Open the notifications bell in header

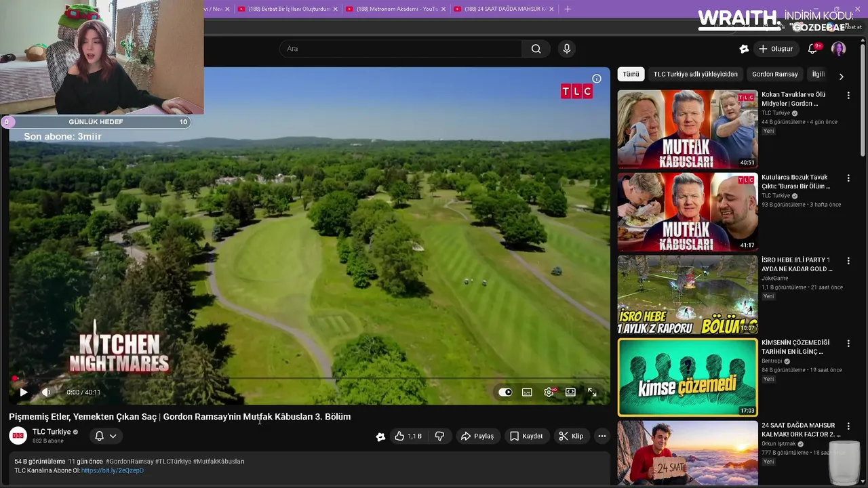point(812,49)
